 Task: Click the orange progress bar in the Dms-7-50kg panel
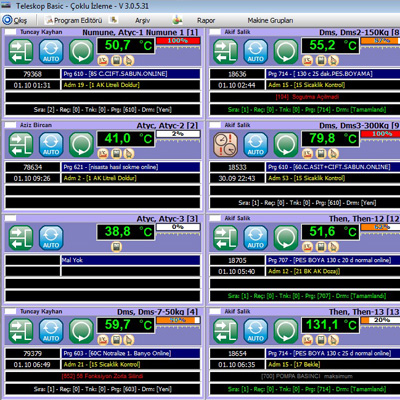178,320
